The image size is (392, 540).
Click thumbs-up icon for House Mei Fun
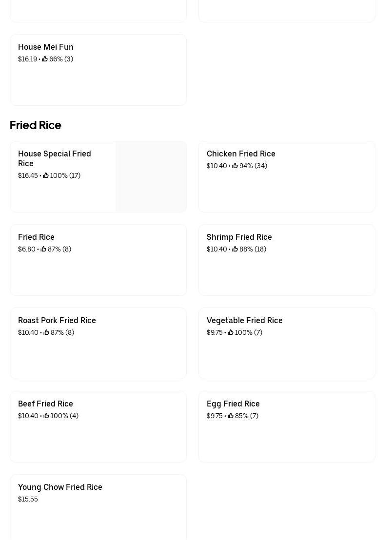point(45,59)
